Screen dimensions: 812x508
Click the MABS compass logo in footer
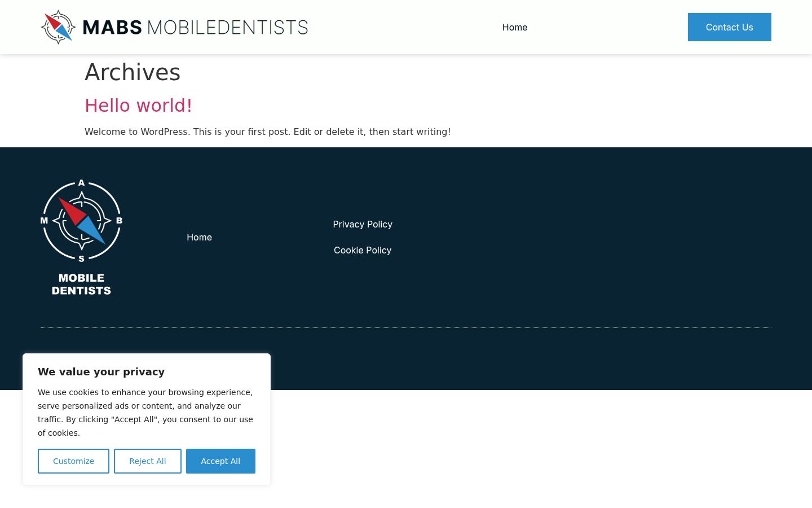point(82,238)
